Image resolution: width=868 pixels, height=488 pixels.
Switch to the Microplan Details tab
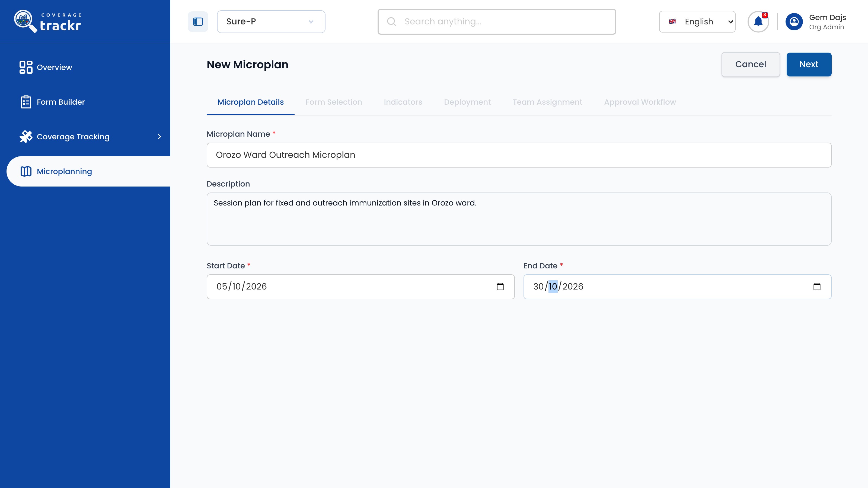click(250, 102)
